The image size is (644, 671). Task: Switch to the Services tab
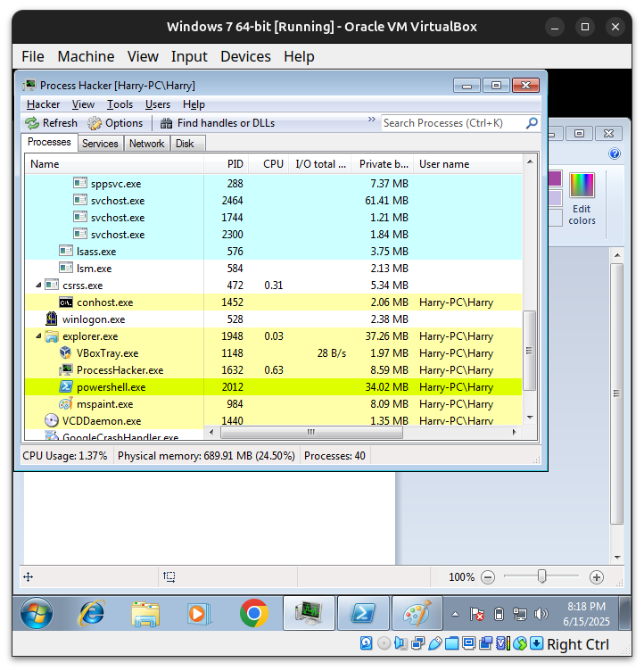pyautogui.click(x=100, y=144)
